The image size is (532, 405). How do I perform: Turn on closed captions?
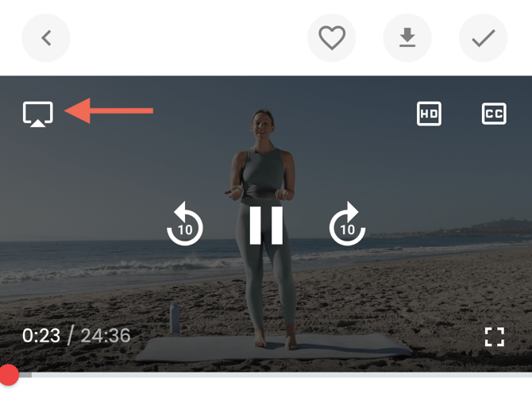(x=494, y=114)
